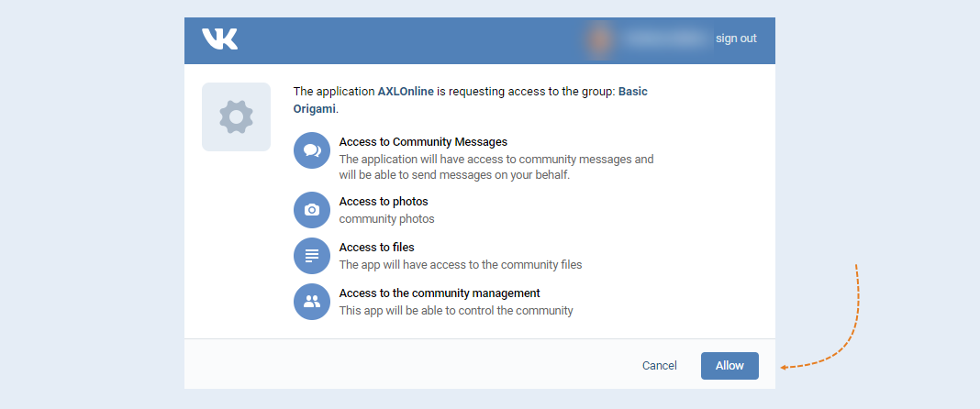980x409 pixels.
Task: Sign out of the VK account
Action: (x=736, y=39)
